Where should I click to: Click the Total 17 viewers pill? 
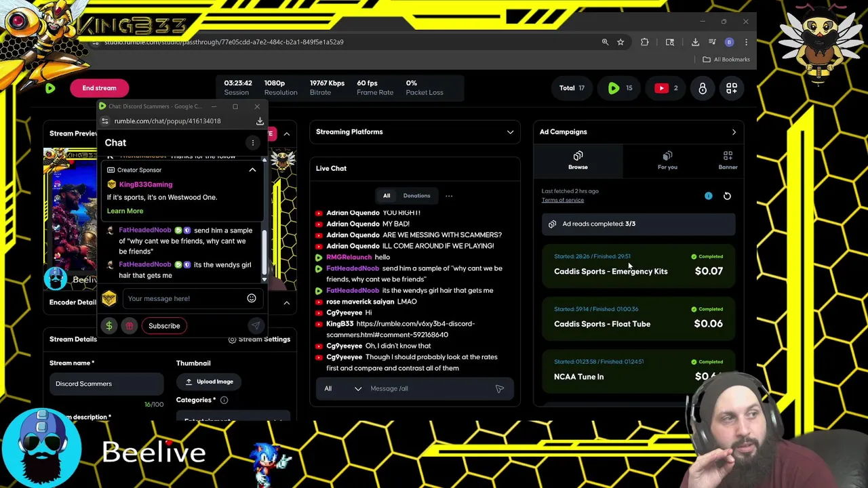tap(572, 88)
